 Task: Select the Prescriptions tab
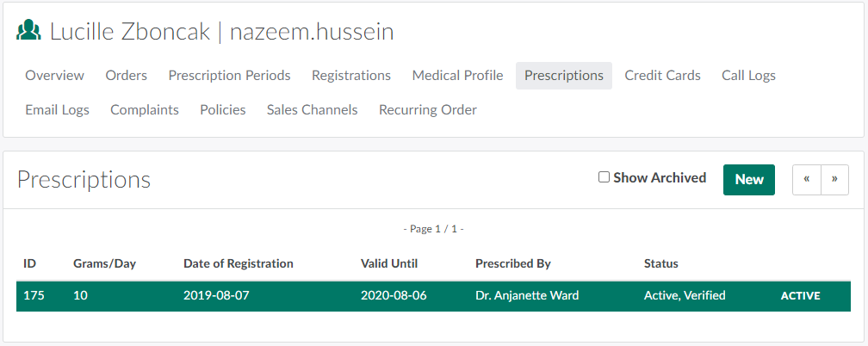click(x=564, y=76)
